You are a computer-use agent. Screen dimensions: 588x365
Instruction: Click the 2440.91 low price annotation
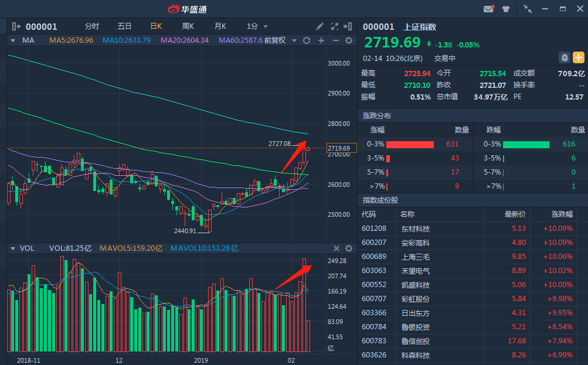click(x=185, y=231)
